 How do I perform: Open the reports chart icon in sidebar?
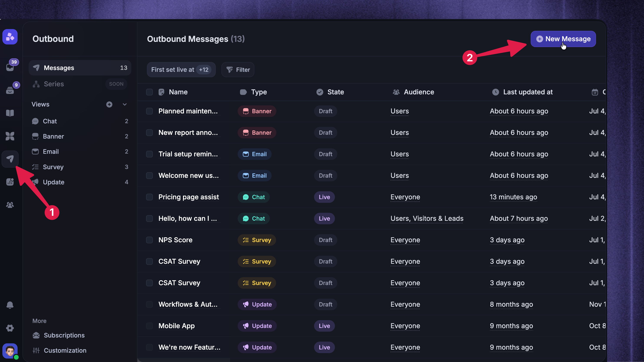click(x=10, y=182)
